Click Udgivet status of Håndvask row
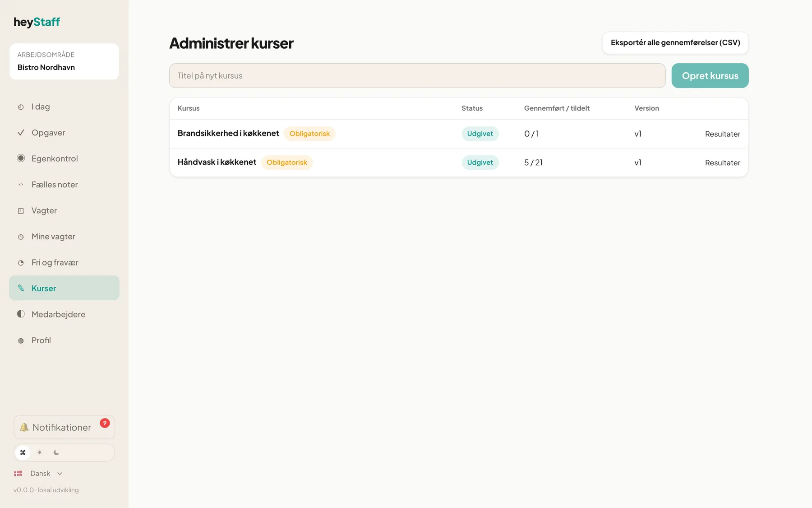The height and width of the screenshot is (508, 812). 480,162
